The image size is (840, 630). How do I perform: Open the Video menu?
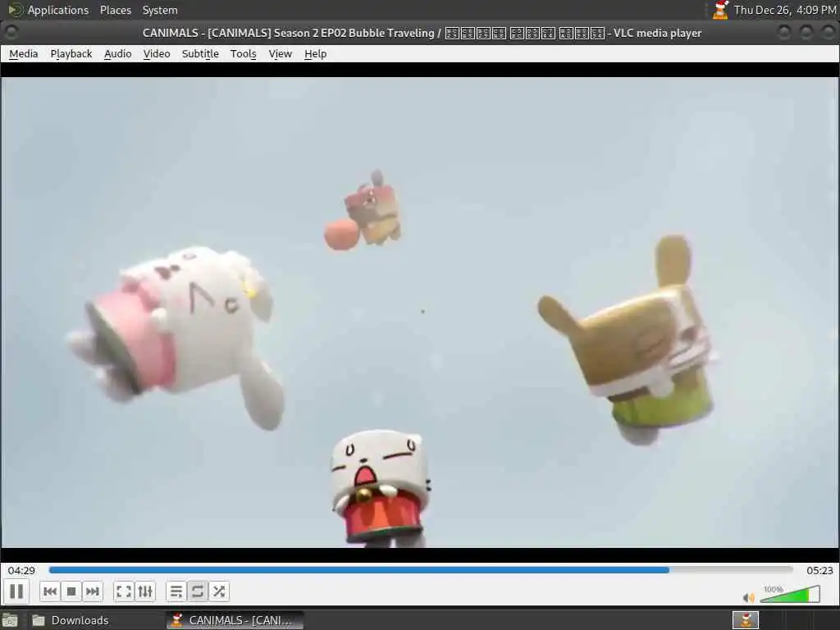tap(157, 53)
